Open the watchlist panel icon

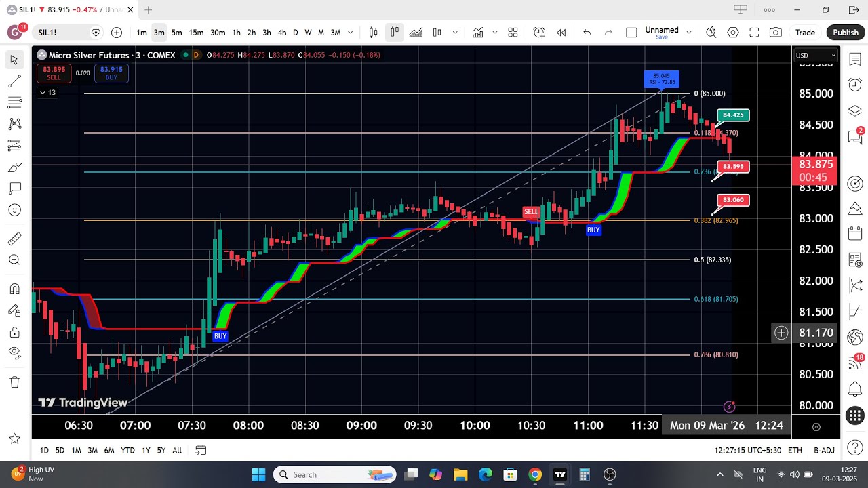point(855,60)
